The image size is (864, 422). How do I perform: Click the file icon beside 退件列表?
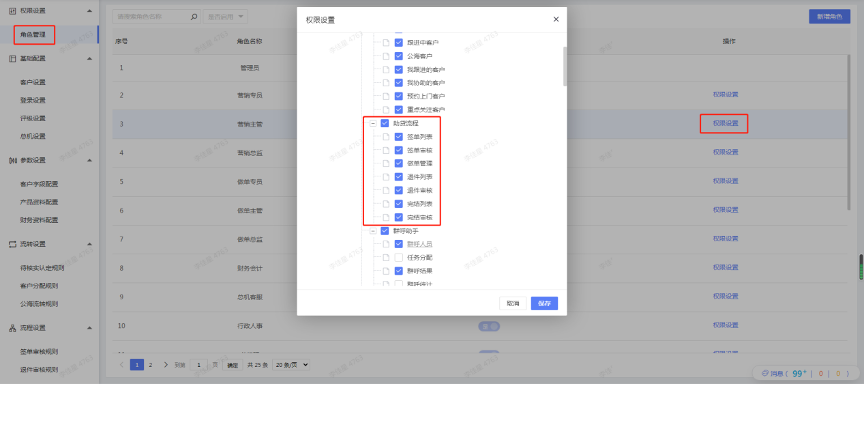point(386,177)
